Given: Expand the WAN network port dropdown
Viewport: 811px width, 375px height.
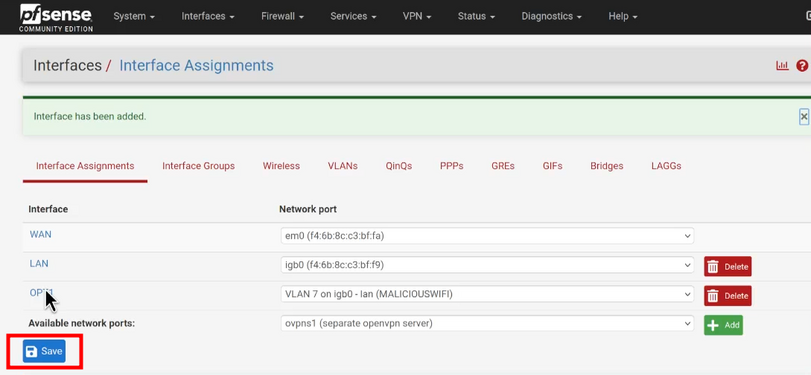Looking at the screenshot, I should pos(487,236).
